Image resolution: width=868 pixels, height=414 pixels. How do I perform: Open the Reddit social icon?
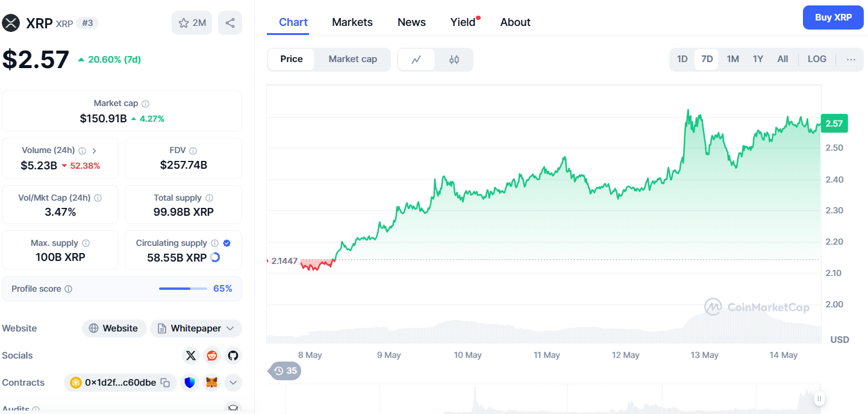pyautogui.click(x=212, y=356)
